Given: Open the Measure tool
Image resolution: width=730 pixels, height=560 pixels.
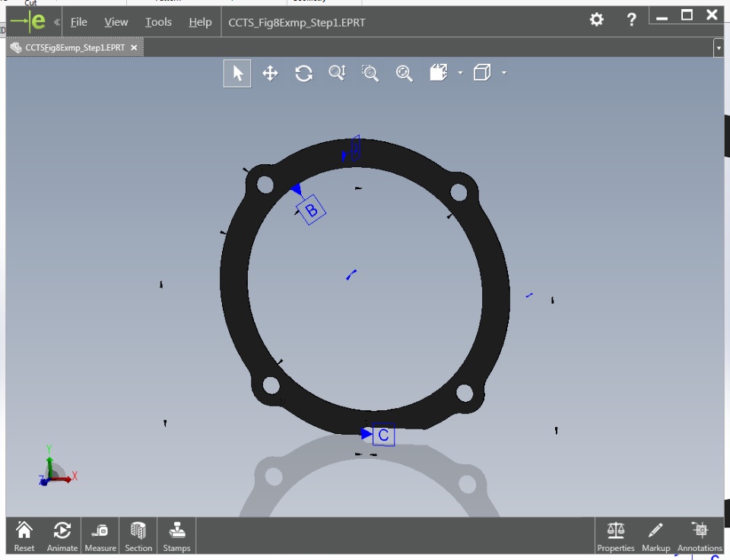Looking at the screenshot, I should click(x=100, y=536).
